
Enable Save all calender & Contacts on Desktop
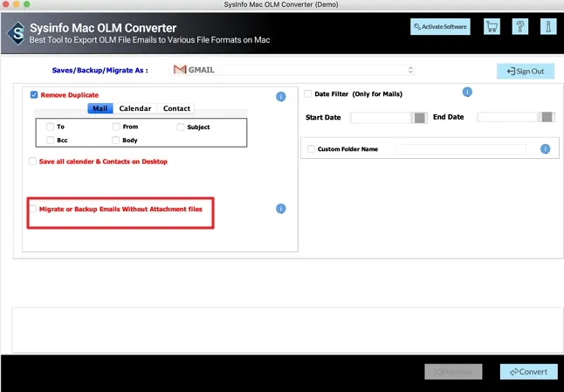click(x=32, y=162)
